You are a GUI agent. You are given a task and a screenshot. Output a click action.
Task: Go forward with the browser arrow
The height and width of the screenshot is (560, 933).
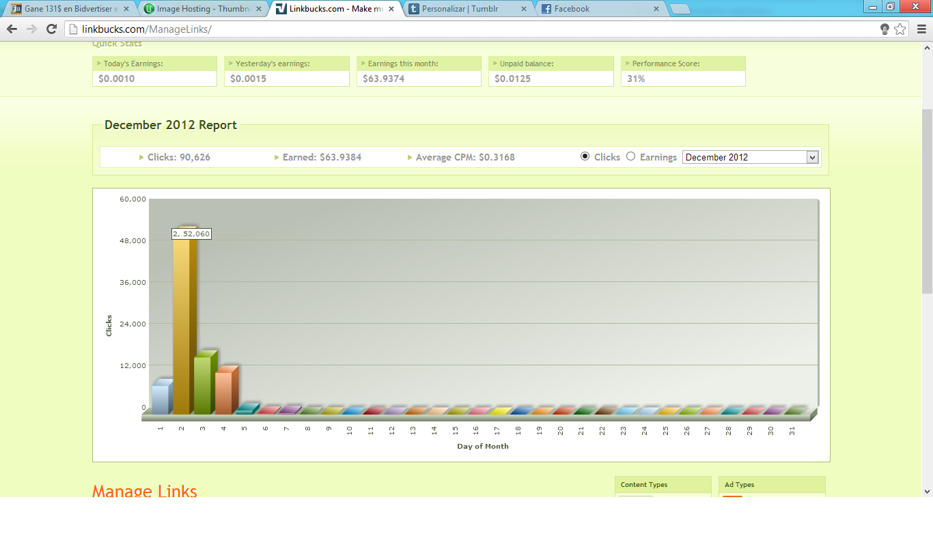point(31,29)
